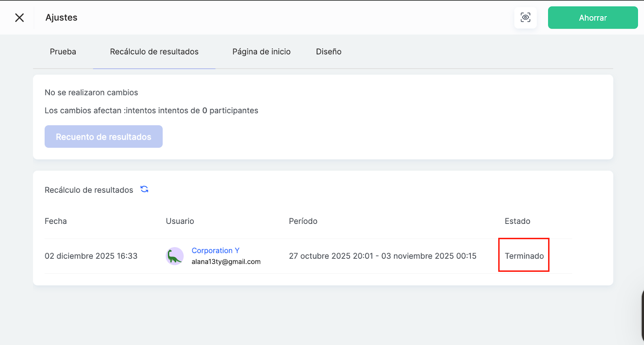
Task: Click the 27 octubre period range cell
Action: click(x=382, y=256)
